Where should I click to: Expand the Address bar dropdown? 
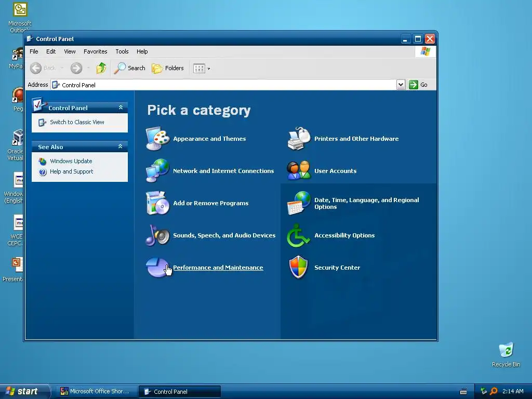pos(401,85)
